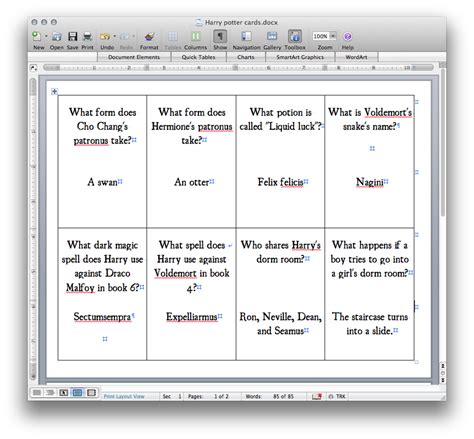This screenshot has height=439, width=474.
Task: Switch to the WordArt tab
Action: [x=356, y=57]
